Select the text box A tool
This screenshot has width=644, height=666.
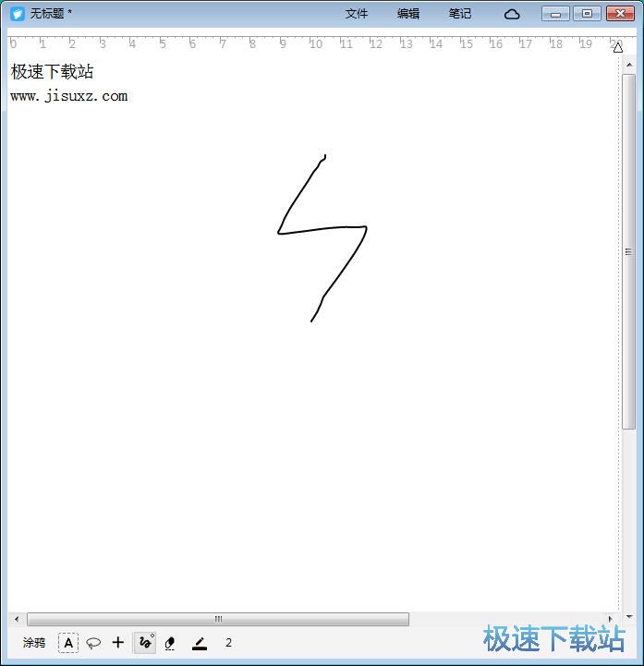(68, 643)
